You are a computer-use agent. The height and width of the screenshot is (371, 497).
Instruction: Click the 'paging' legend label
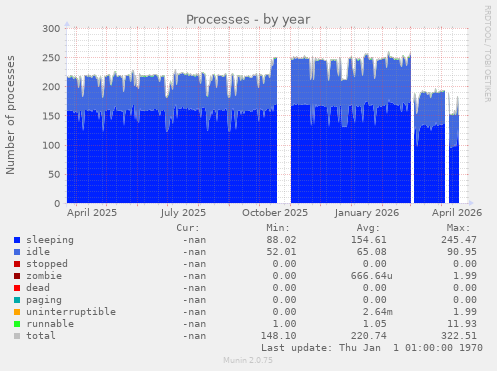[44, 300]
